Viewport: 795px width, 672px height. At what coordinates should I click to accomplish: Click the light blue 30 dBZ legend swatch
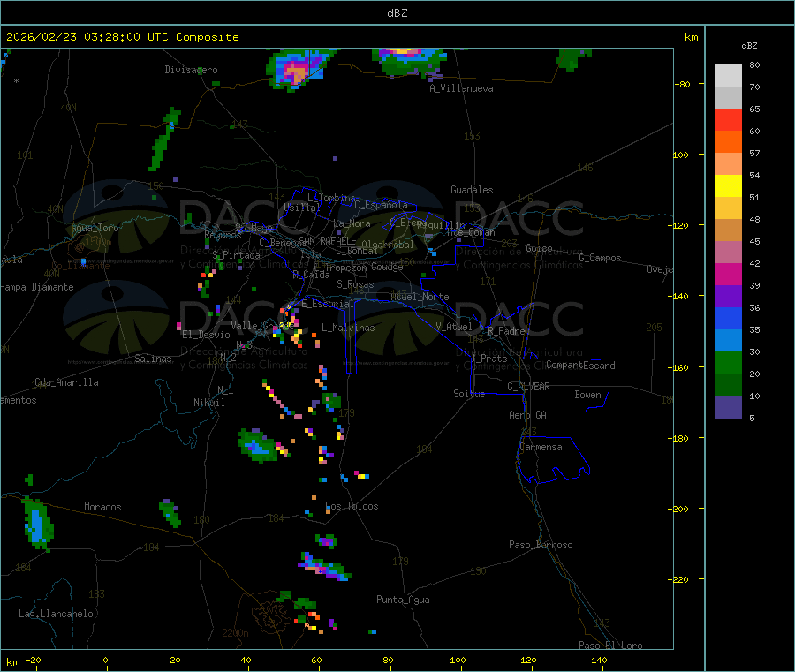click(728, 341)
